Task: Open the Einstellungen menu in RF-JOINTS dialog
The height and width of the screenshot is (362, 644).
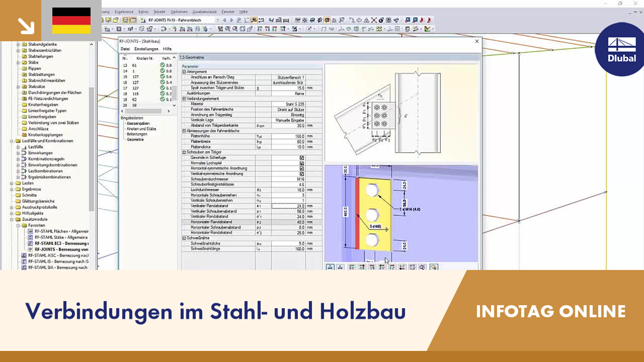Action: coord(146,49)
